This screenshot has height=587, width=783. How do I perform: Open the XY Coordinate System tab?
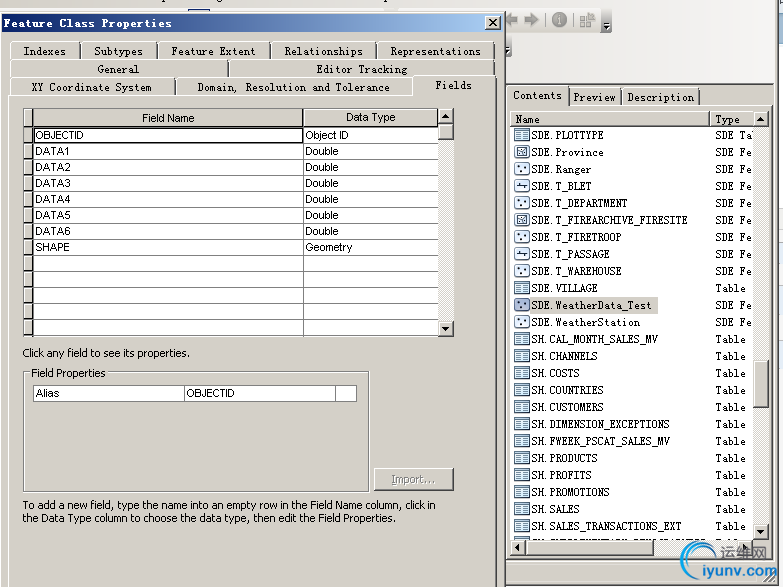click(x=91, y=87)
